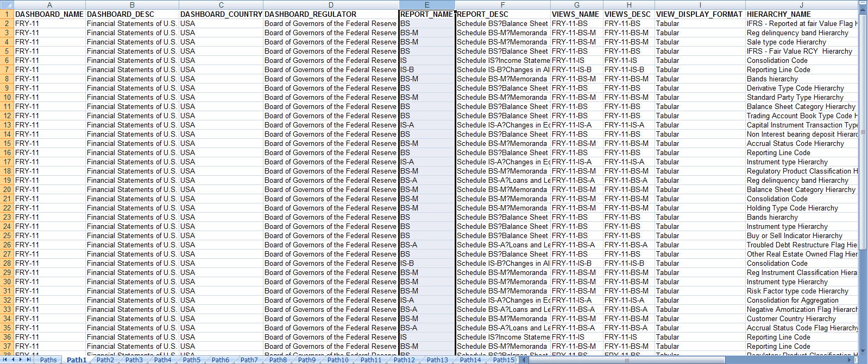Click the vertical scrollbar thumb
The height and width of the screenshot is (364, 868).
tap(863, 132)
